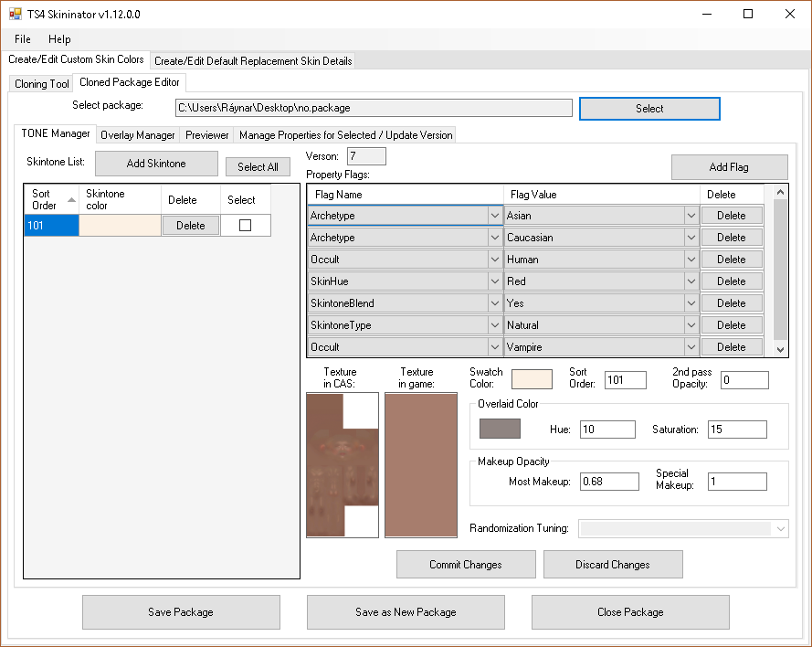The image size is (812, 647).
Task: Delete the Archetype Caucasian flag
Action: pos(732,238)
